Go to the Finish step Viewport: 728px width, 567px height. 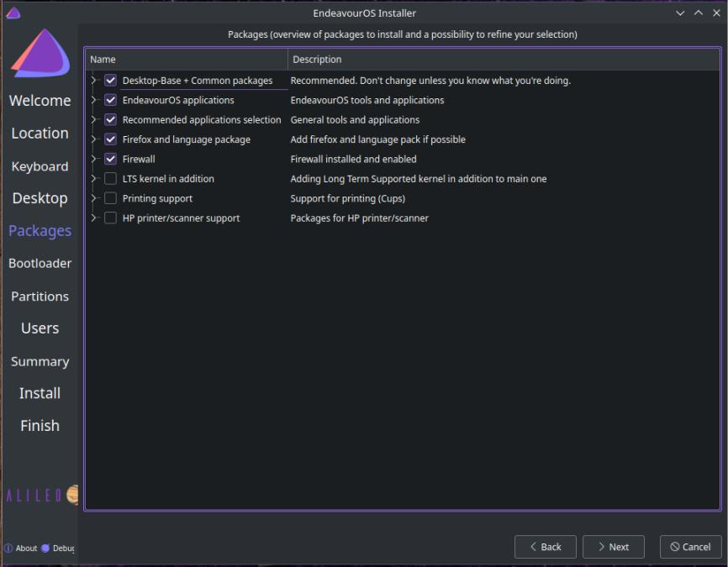tap(40, 426)
